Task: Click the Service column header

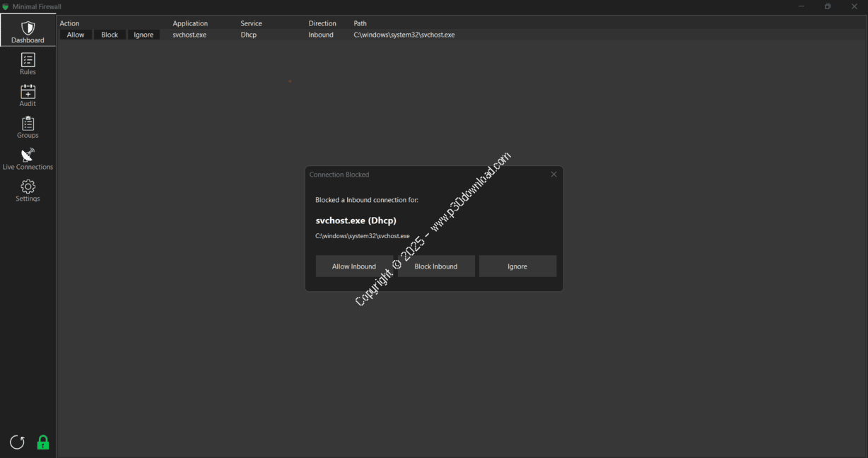Action: click(x=251, y=23)
